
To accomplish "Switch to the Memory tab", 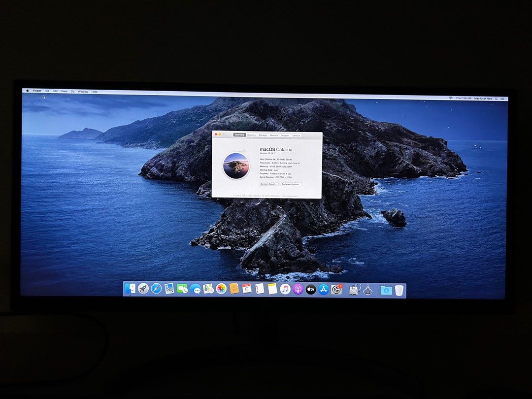I will pyautogui.click(x=274, y=135).
